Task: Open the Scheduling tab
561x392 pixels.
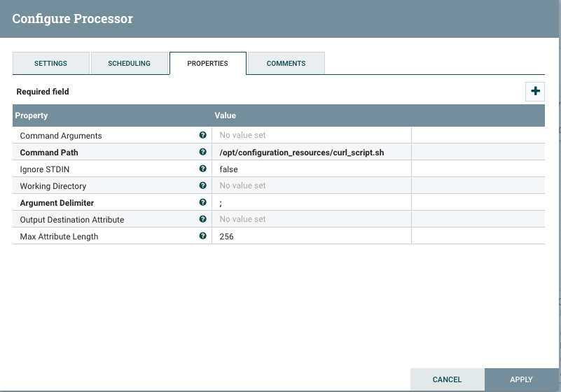Action: click(129, 63)
